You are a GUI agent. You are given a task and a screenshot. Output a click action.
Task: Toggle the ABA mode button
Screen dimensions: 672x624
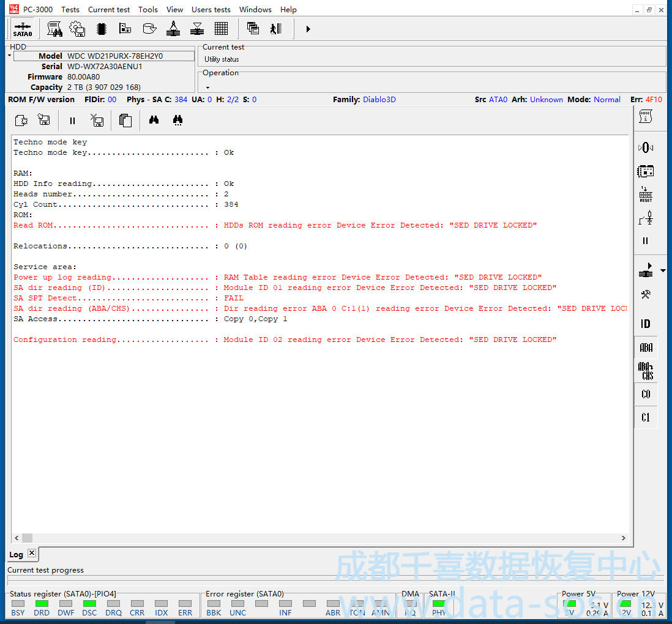tap(646, 347)
